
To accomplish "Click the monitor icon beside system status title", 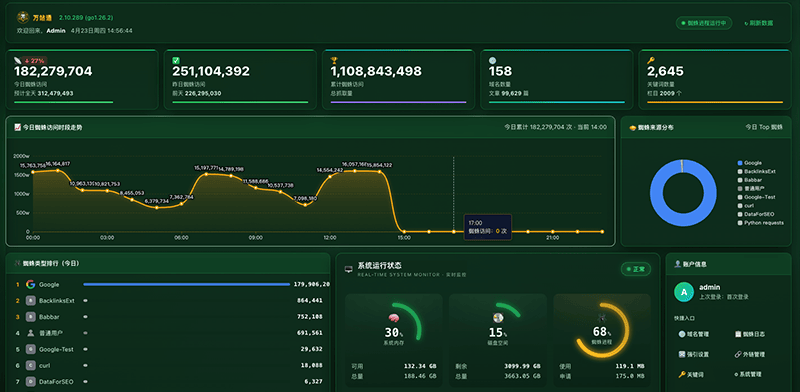I will point(348,268).
